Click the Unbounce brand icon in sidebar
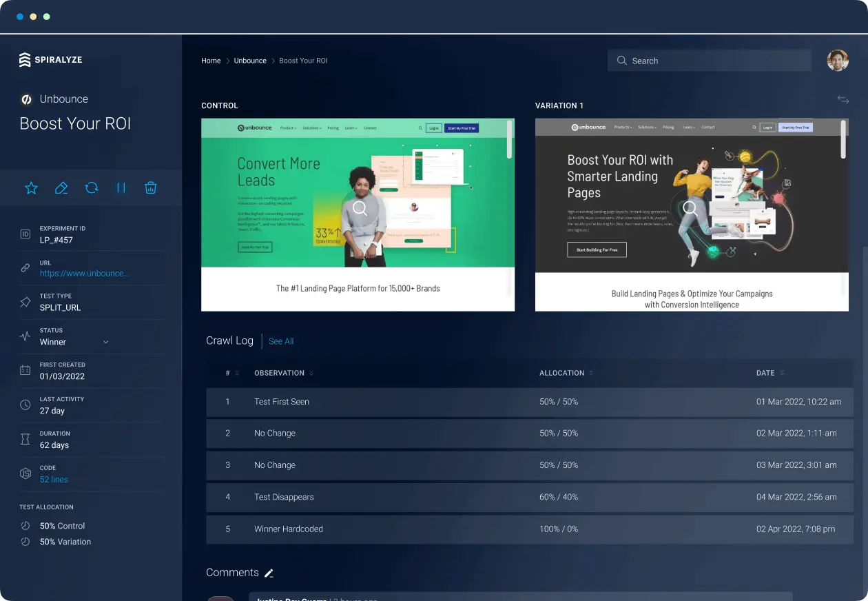 point(26,99)
